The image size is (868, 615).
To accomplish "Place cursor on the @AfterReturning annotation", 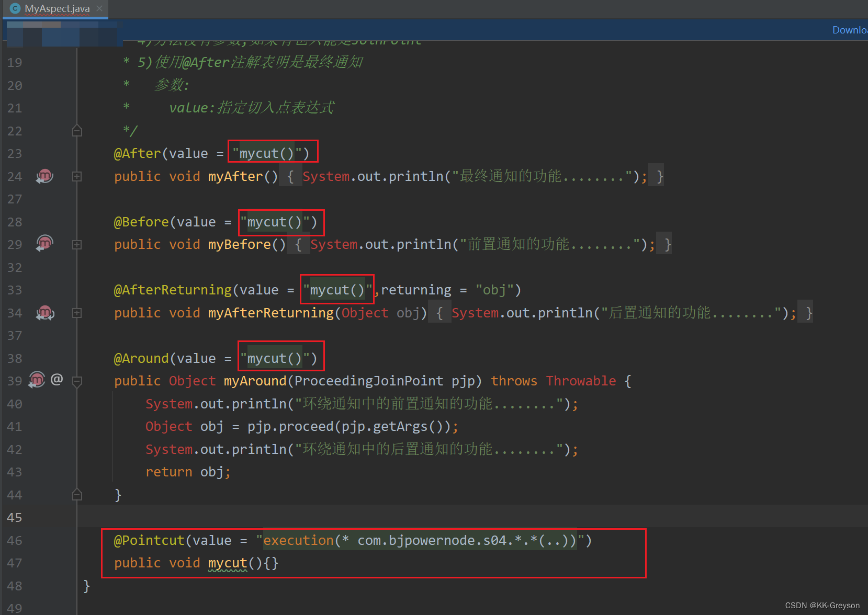I will (173, 290).
